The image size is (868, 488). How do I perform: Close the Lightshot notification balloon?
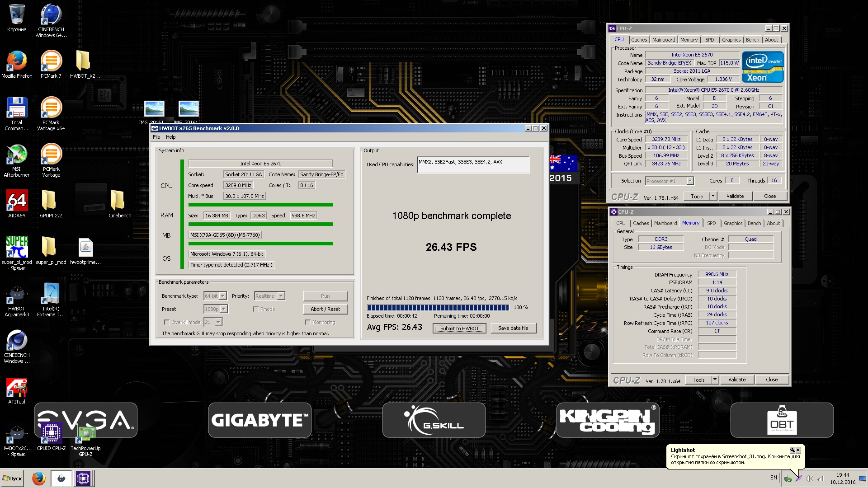tap(798, 450)
